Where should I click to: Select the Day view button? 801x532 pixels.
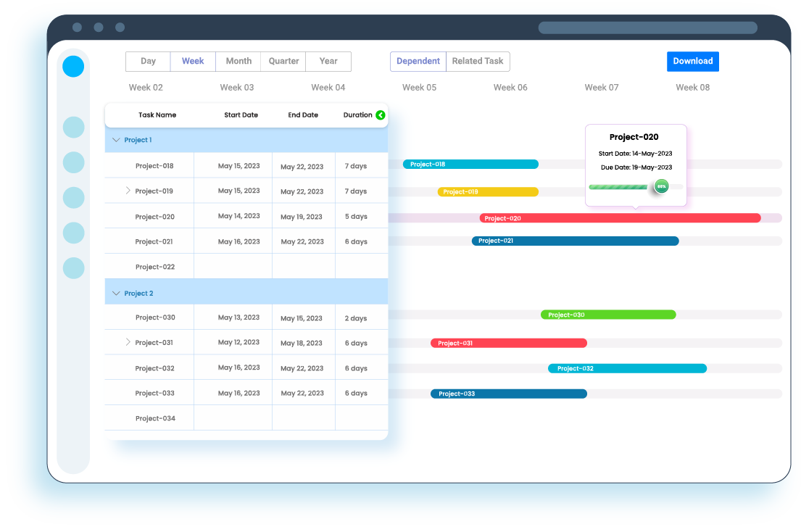click(x=148, y=62)
